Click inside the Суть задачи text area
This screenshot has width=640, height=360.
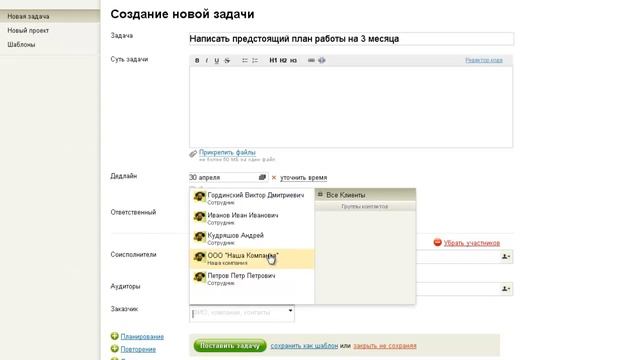[x=351, y=107]
